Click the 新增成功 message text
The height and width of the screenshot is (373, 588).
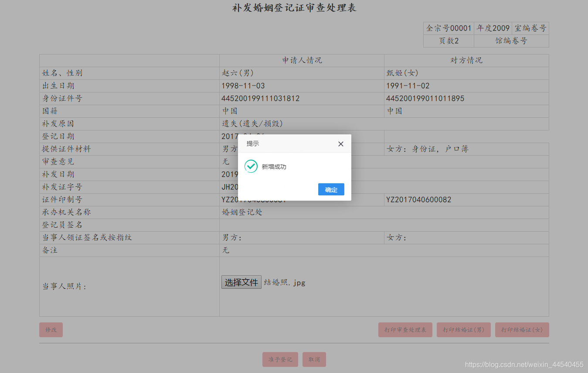click(x=274, y=167)
